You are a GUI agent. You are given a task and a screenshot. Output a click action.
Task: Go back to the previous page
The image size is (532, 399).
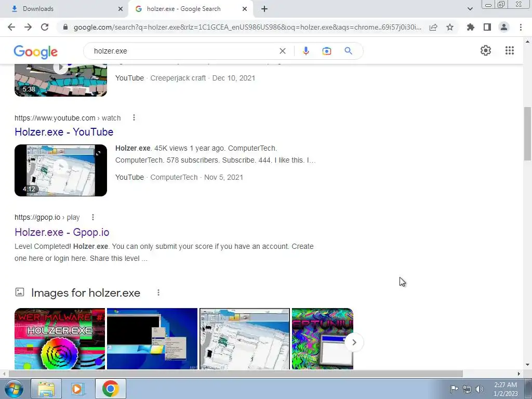point(11,27)
